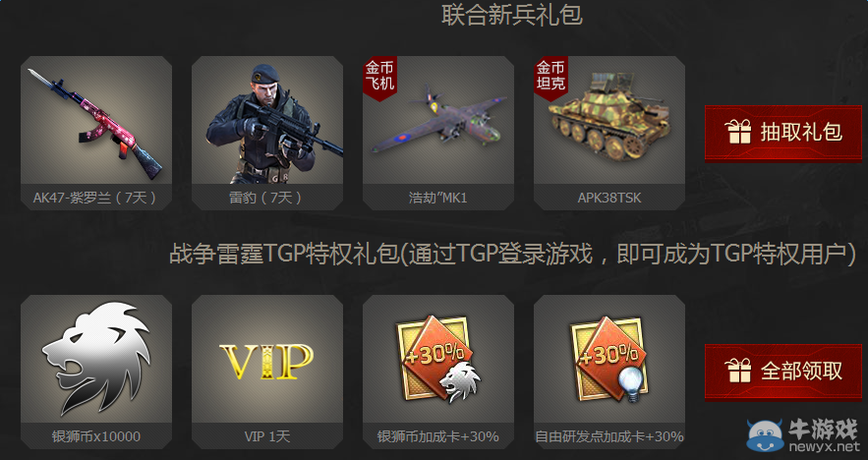868x460 pixels.
Task: Click the 联合新兵礼包 heading
Action: 512,14
